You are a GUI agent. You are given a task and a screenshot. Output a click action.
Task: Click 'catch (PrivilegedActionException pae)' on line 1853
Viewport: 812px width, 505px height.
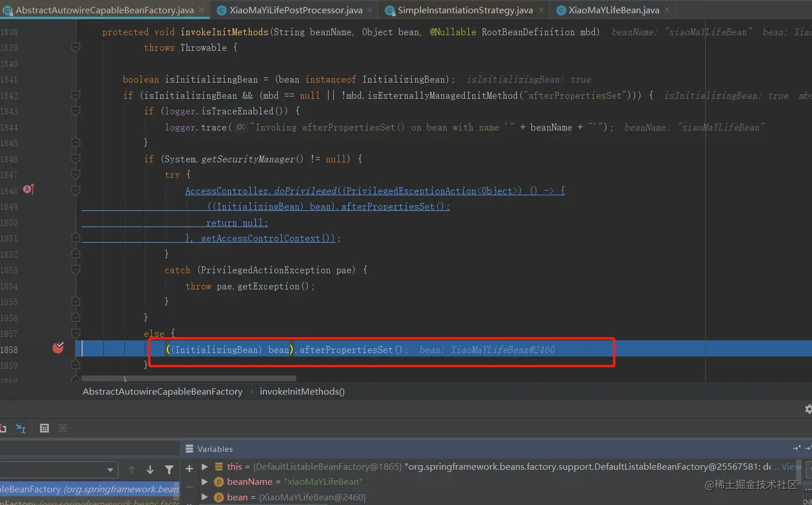coord(260,270)
